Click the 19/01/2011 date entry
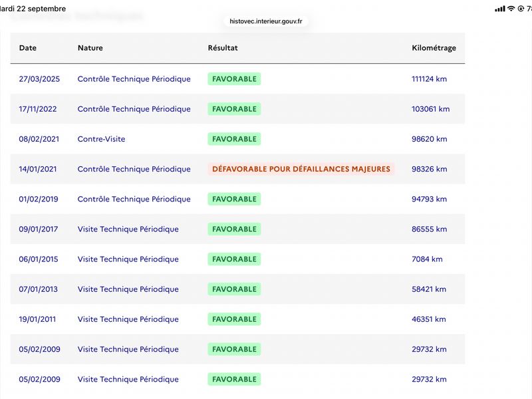The width and height of the screenshot is (532, 399). [x=37, y=319]
